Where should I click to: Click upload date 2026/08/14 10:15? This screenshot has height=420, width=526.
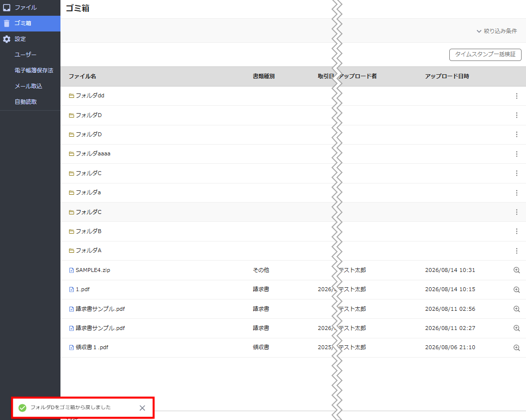[450, 289]
